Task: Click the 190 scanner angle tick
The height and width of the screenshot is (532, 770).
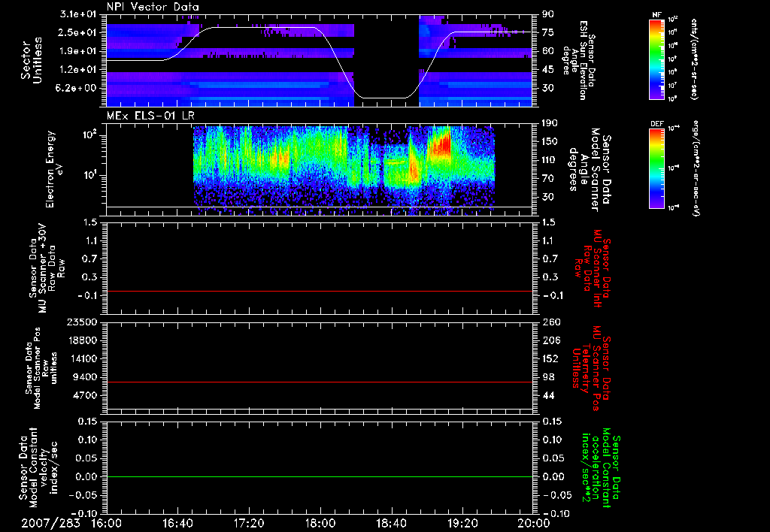Action: tap(550, 123)
